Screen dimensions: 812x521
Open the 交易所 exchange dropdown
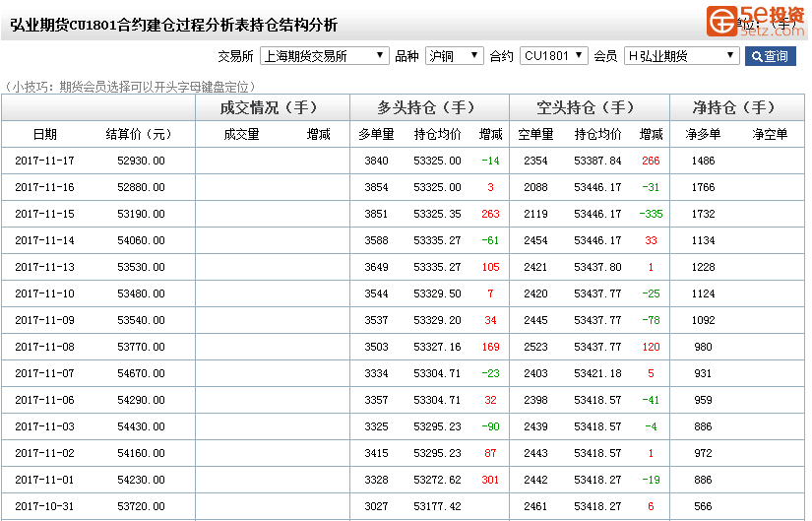pyautogui.click(x=324, y=56)
